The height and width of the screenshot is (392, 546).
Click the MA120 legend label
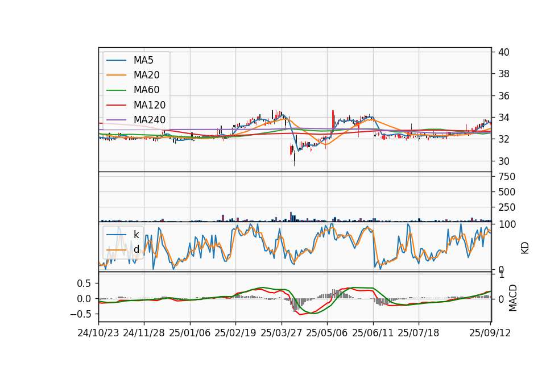click(x=150, y=105)
